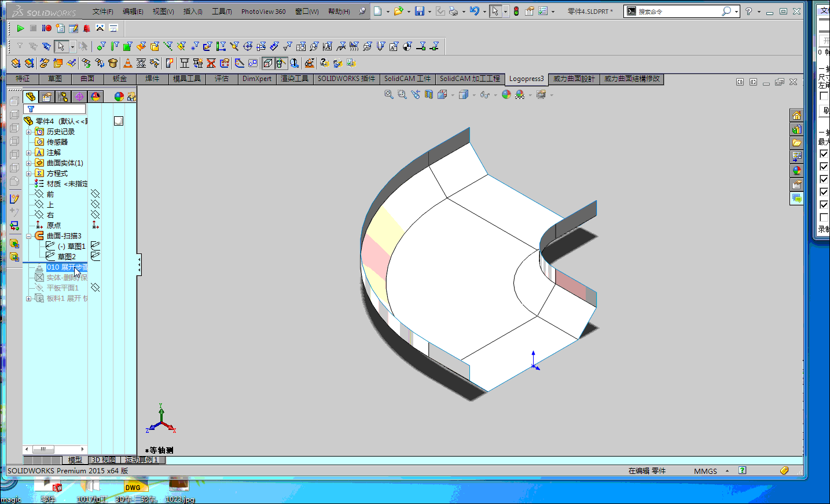The height and width of the screenshot is (504, 830).
Task: Expand the 历史记录 tree node
Action: [28, 132]
